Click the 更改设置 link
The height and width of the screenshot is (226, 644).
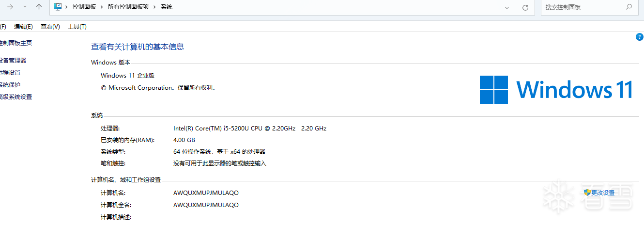click(x=603, y=193)
